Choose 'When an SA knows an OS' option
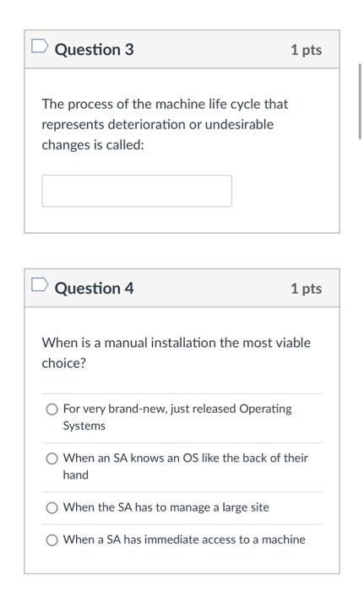The width and height of the screenshot is (364, 591). click(x=52, y=458)
